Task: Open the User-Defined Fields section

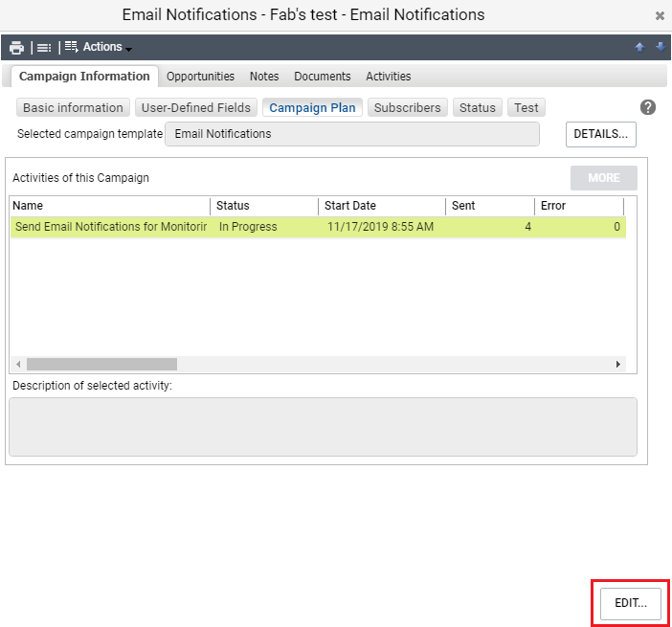Action: tap(196, 108)
